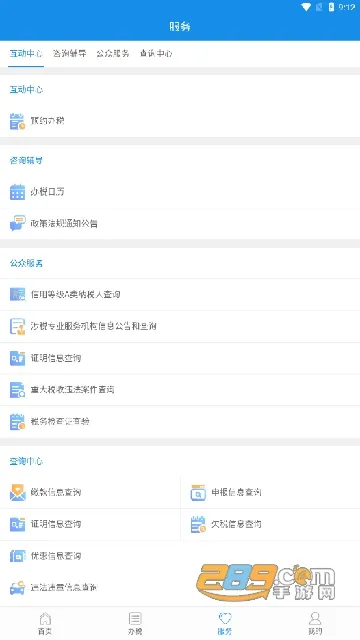Open 重大税收违法案件查询 entry
This screenshot has height=640, width=360.
180,390
